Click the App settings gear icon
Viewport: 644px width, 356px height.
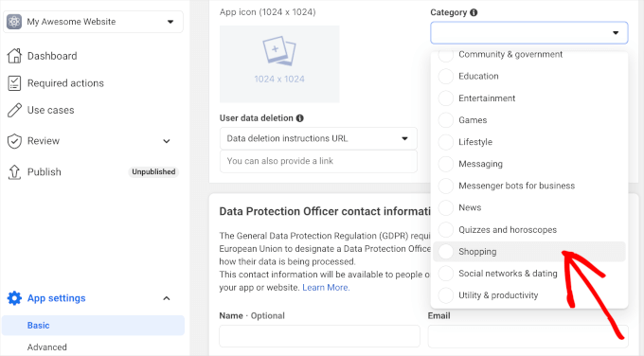(14, 298)
